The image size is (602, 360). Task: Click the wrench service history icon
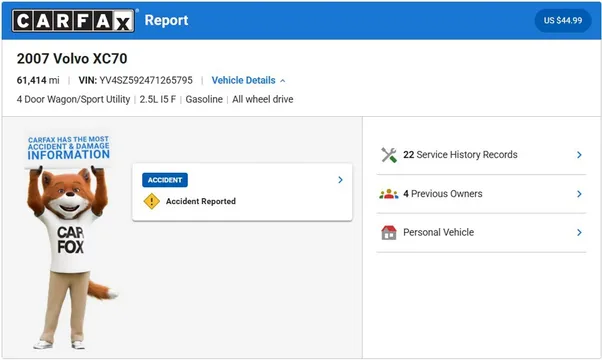point(389,155)
